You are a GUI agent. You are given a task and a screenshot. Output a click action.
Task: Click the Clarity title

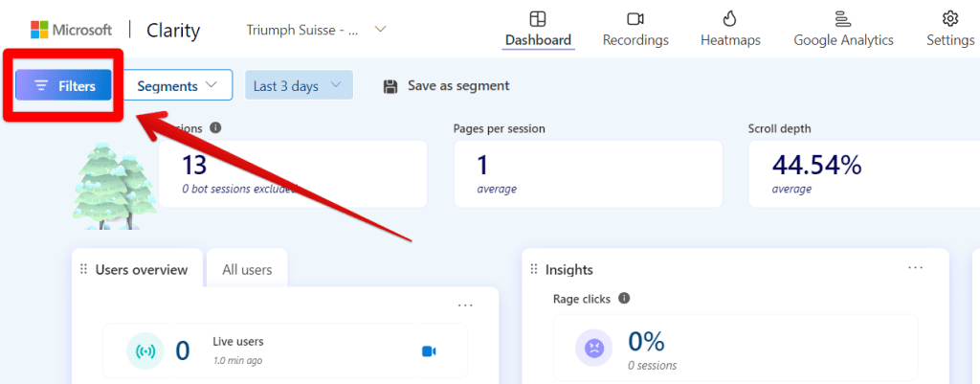click(173, 30)
